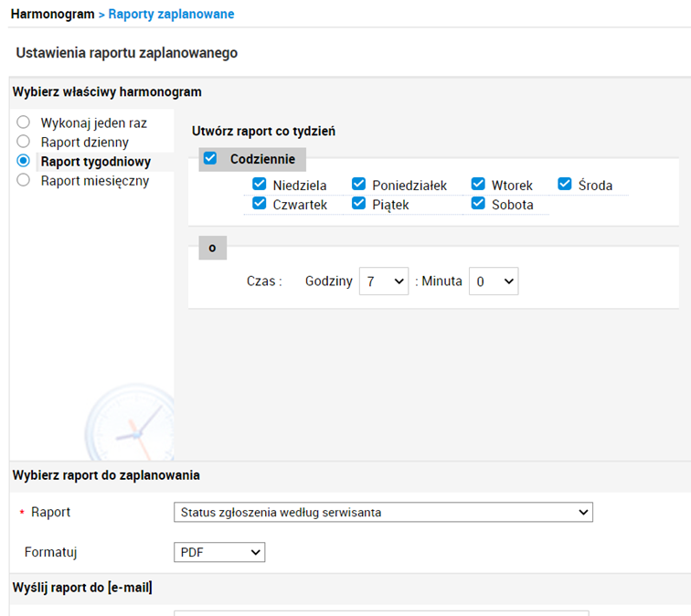Uncheck the 'Wtorek' checkbox

point(478,184)
